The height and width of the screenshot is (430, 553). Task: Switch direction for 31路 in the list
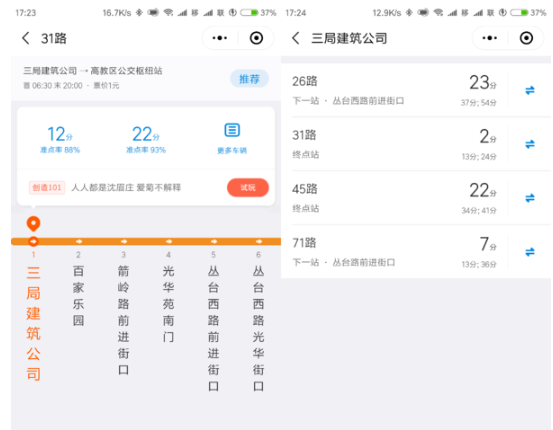[x=530, y=144]
